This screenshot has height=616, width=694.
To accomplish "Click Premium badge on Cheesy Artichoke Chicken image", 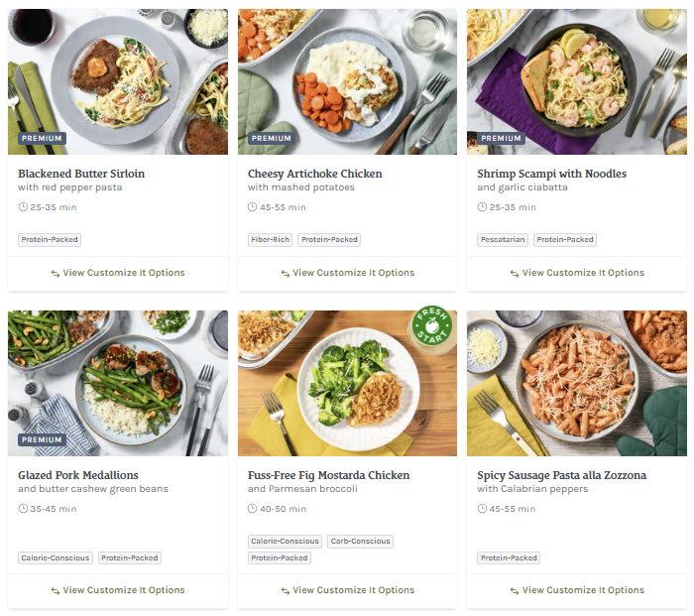I will coord(271,139).
